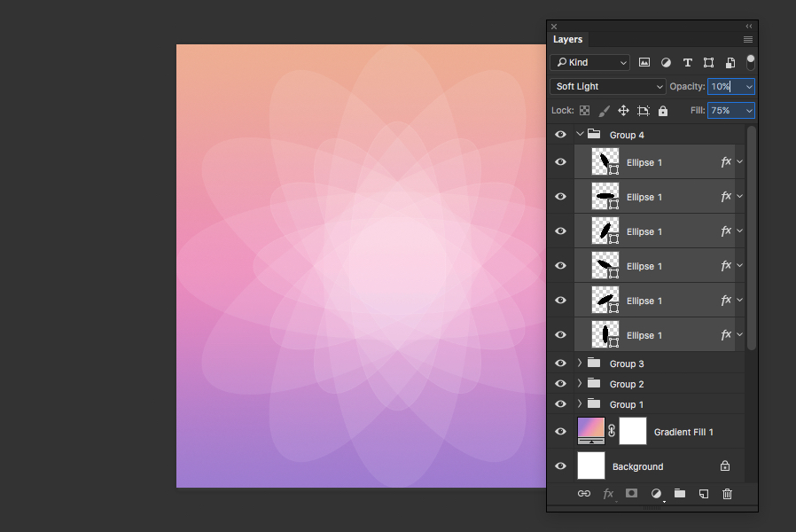Toggle visibility of Group 3
Screen dimensions: 796x532
point(560,363)
